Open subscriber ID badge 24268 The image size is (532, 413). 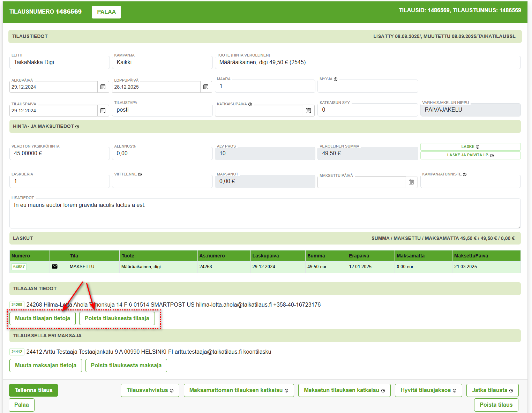coord(17,305)
